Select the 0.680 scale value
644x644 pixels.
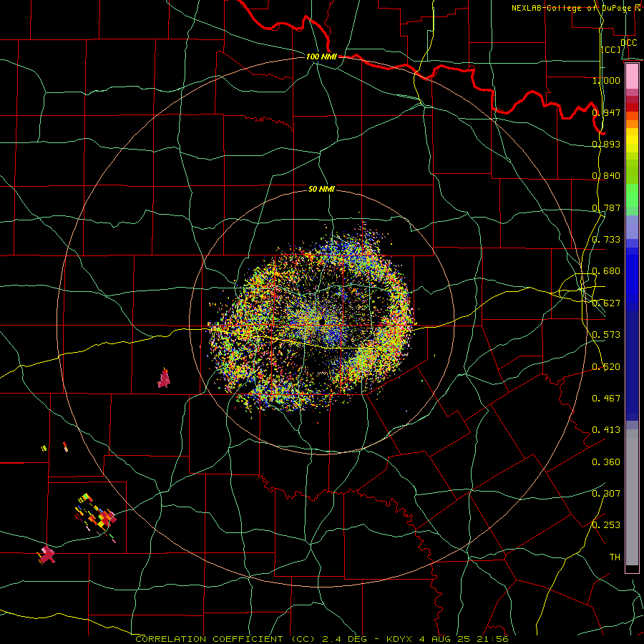click(606, 271)
